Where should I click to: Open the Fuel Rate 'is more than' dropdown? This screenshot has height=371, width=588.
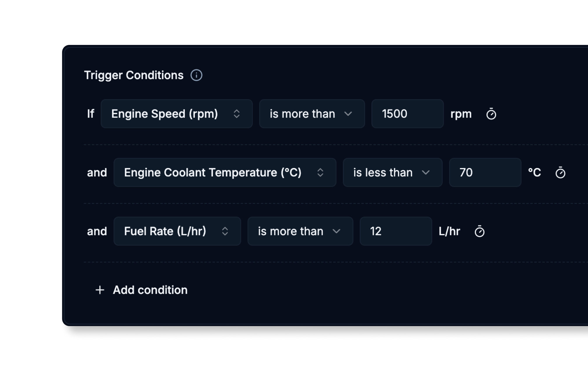(300, 231)
